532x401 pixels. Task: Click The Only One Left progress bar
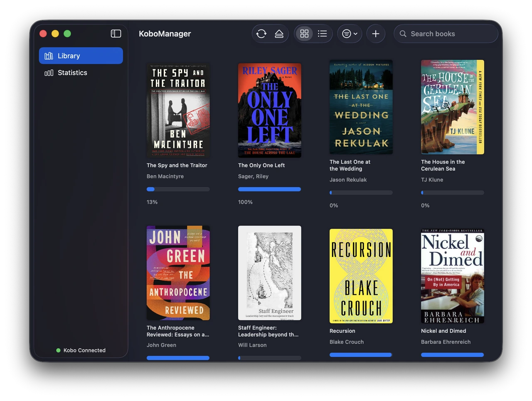pos(270,189)
